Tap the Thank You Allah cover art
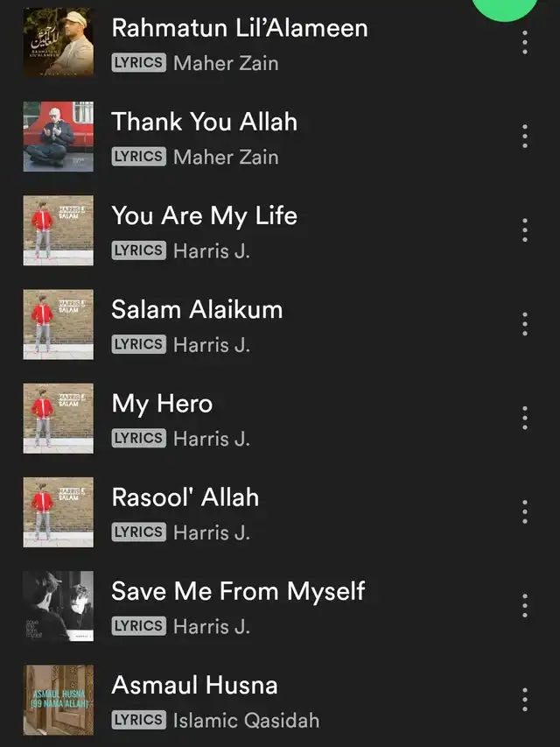The width and height of the screenshot is (560, 747). [x=59, y=137]
